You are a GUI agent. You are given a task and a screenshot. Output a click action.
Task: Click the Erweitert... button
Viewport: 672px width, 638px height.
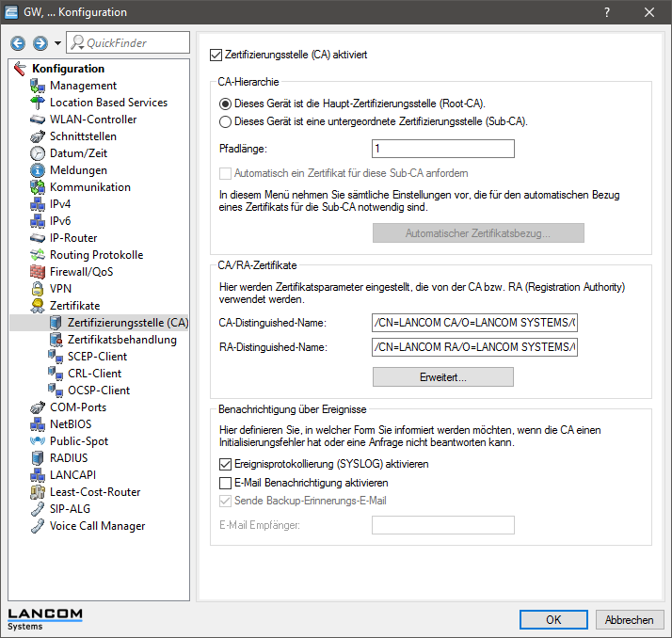[x=443, y=377]
